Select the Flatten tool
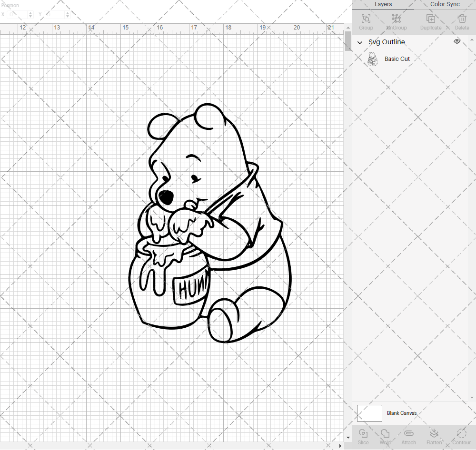The height and width of the screenshot is (450, 476). click(x=434, y=434)
